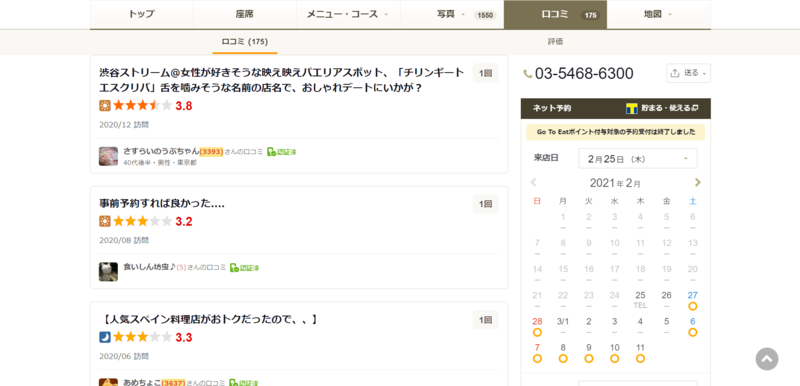Select February 25 TEL date
This screenshot has width=800, height=386.
(x=640, y=300)
